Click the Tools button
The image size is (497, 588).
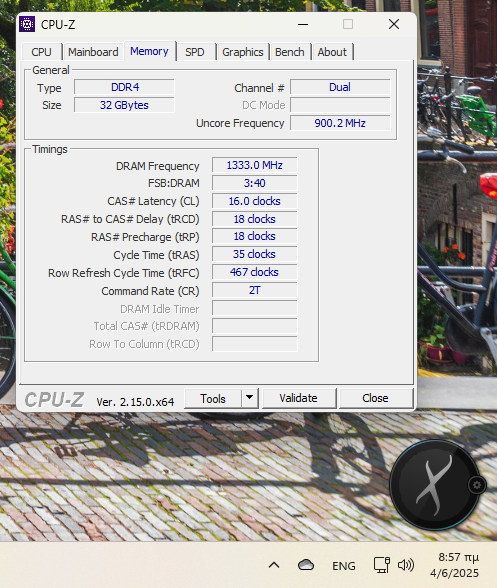(x=213, y=398)
